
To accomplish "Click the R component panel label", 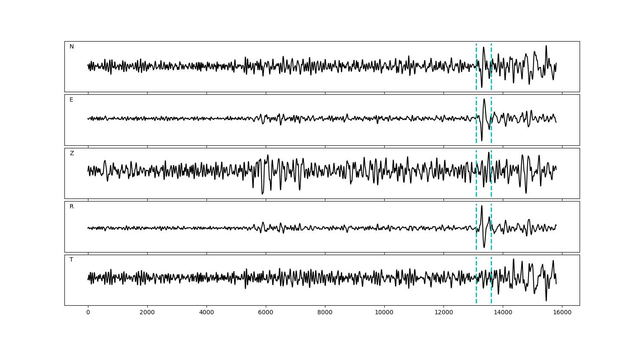I will pos(72,207).
